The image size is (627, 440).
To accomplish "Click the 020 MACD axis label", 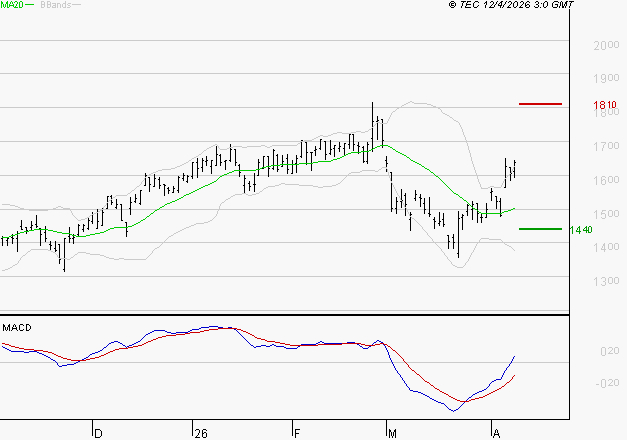I will (611, 351).
